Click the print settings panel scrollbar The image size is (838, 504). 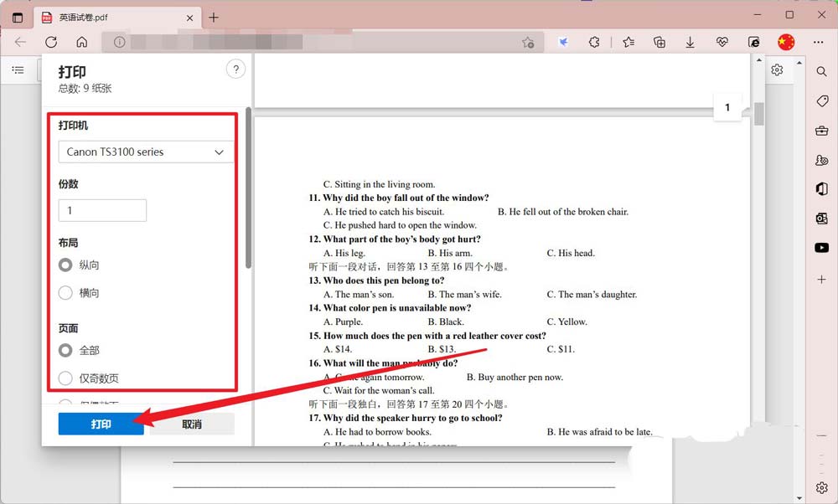[248, 187]
